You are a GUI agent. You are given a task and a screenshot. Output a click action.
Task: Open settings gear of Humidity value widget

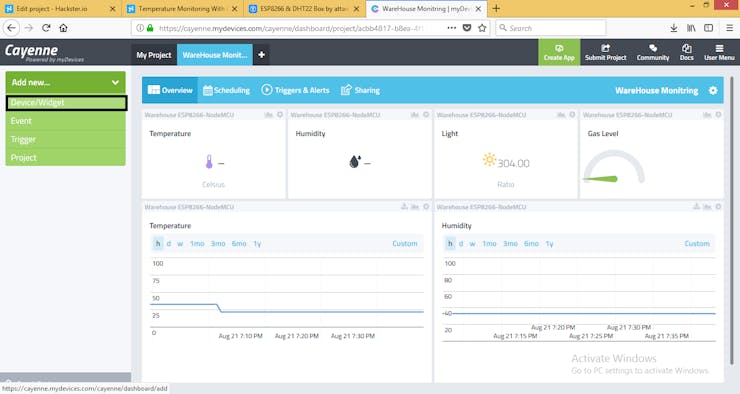426,115
